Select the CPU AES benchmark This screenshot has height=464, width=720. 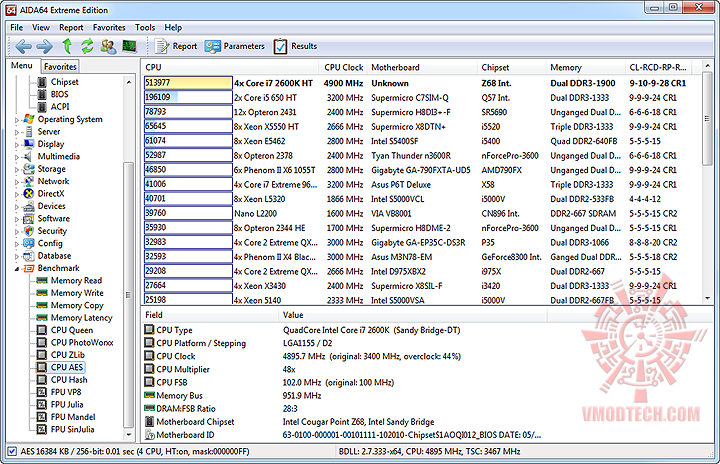point(61,367)
